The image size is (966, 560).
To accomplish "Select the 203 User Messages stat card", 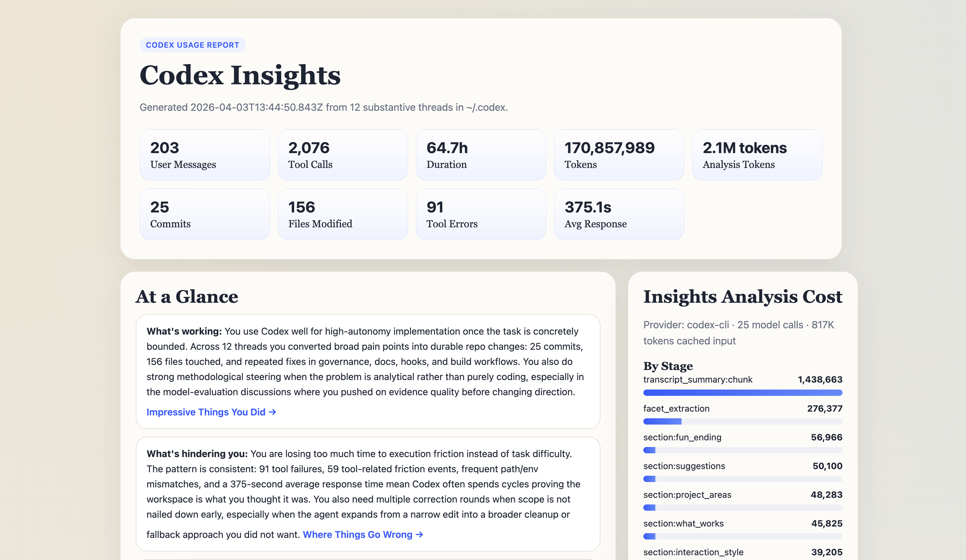I will (x=204, y=154).
